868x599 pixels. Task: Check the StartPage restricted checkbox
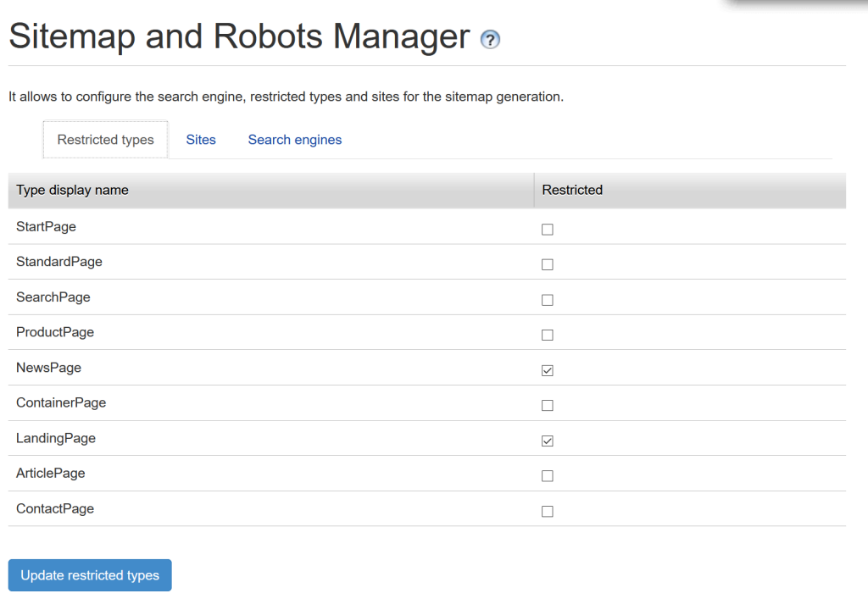tap(547, 229)
